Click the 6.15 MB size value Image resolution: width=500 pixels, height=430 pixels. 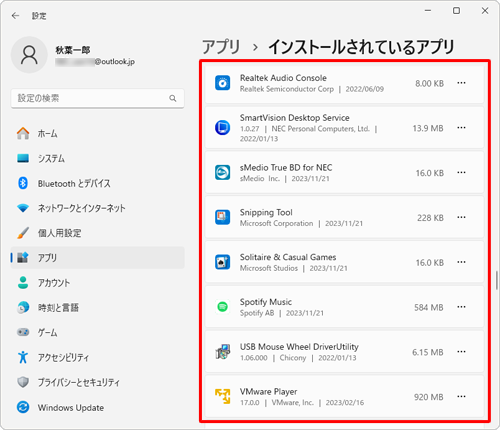point(428,352)
